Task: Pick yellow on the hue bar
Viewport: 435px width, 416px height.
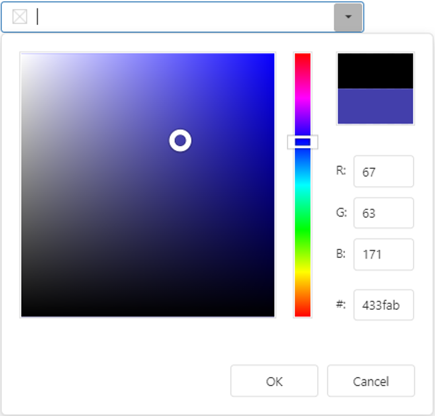Action: [x=303, y=273]
